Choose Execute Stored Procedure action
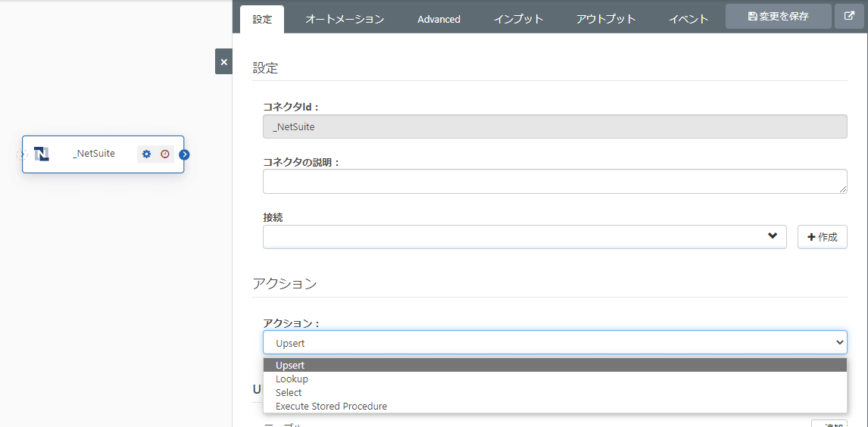This screenshot has height=427, width=868. 331,407
